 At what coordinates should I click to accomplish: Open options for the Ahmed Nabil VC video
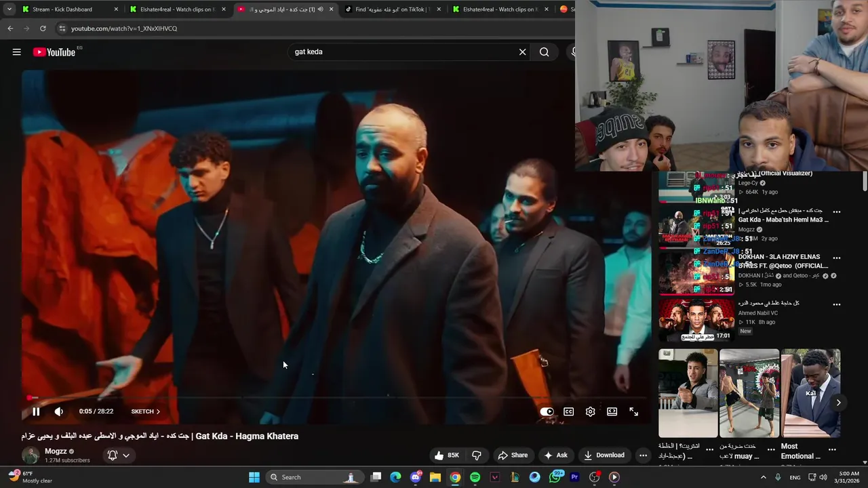point(837,304)
